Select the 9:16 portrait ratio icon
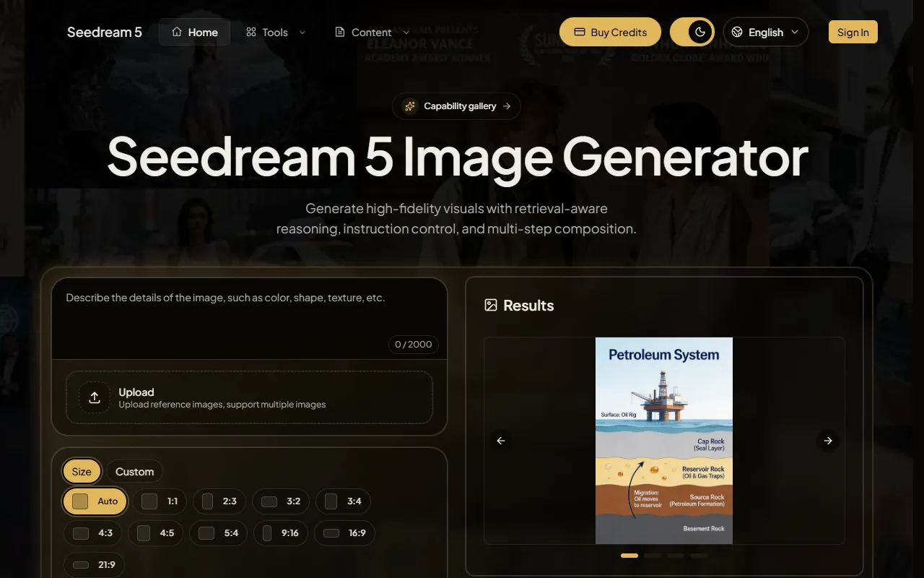Viewport: 924px width, 578px height. click(267, 533)
